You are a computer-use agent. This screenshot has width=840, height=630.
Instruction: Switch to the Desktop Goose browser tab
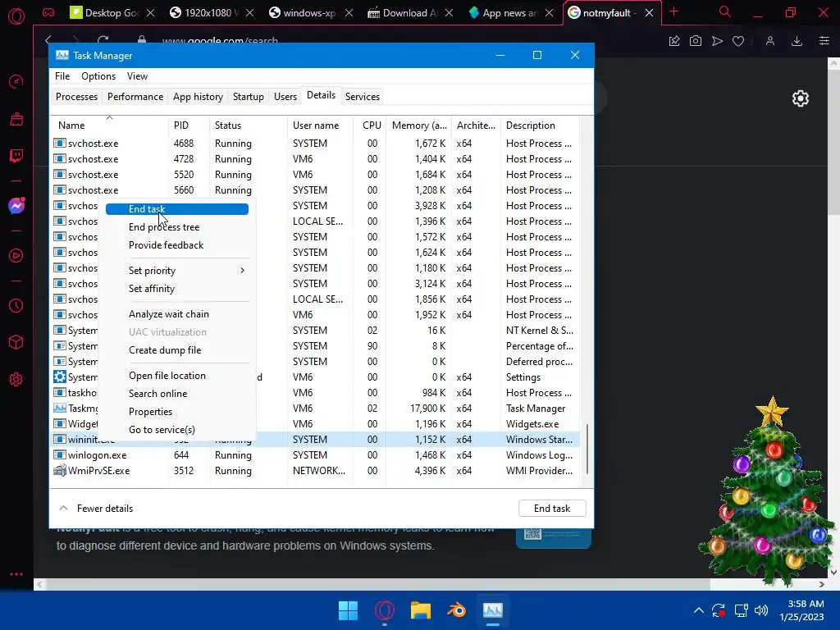[x=112, y=13]
